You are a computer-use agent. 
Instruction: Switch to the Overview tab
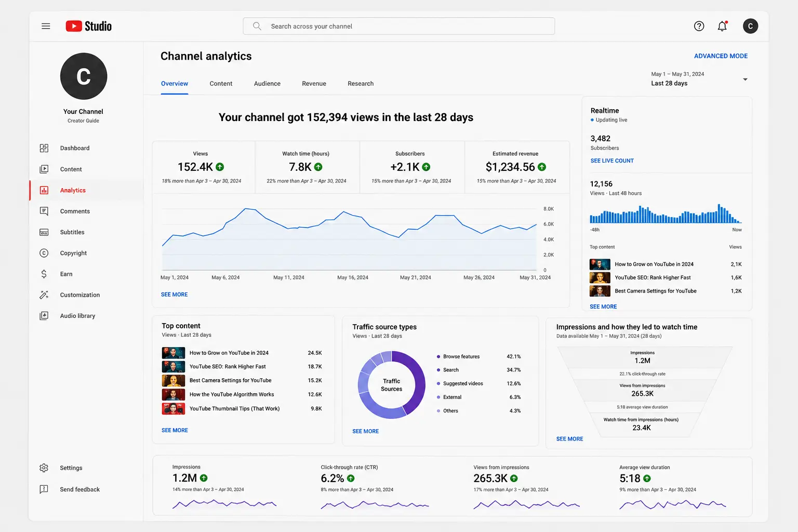click(x=175, y=84)
